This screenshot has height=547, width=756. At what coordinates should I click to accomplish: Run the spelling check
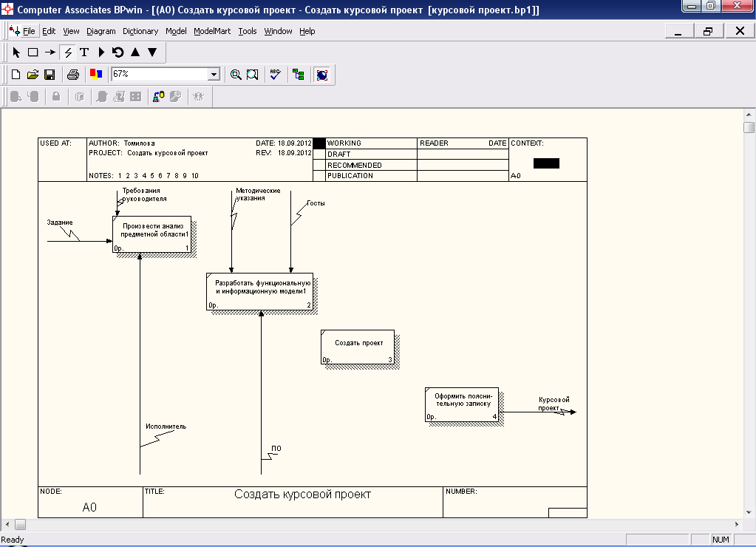click(x=276, y=74)
